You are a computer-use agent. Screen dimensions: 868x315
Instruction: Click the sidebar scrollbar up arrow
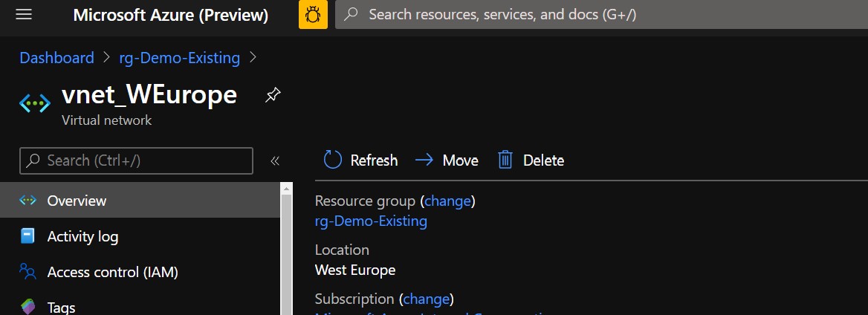tap(286, 189)
